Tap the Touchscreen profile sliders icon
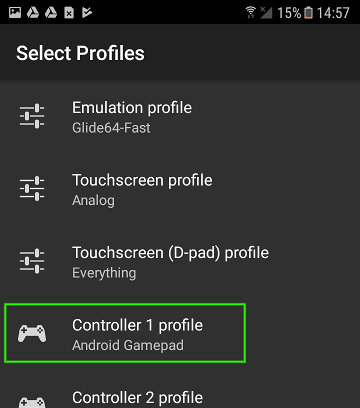 click(x=32, y=188)
